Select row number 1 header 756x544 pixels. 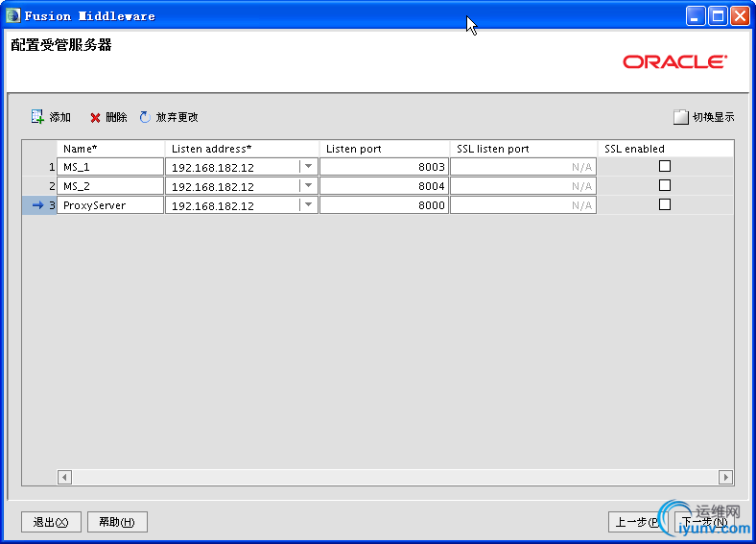click(x=39, y=167)
